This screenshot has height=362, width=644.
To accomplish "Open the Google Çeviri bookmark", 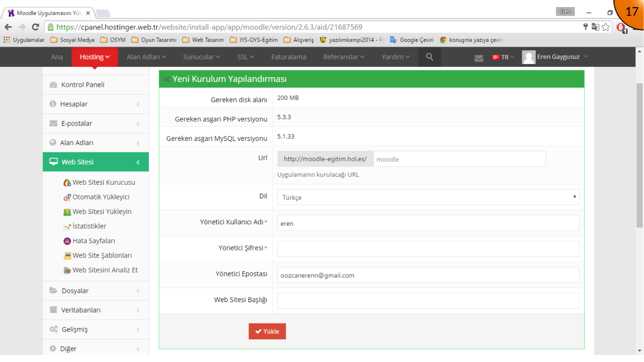I will point(412,40).
